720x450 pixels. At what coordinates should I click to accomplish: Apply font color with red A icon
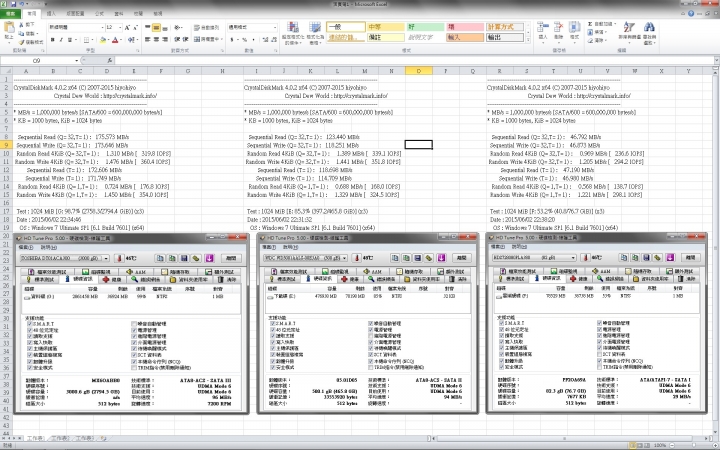pos(115,40)
